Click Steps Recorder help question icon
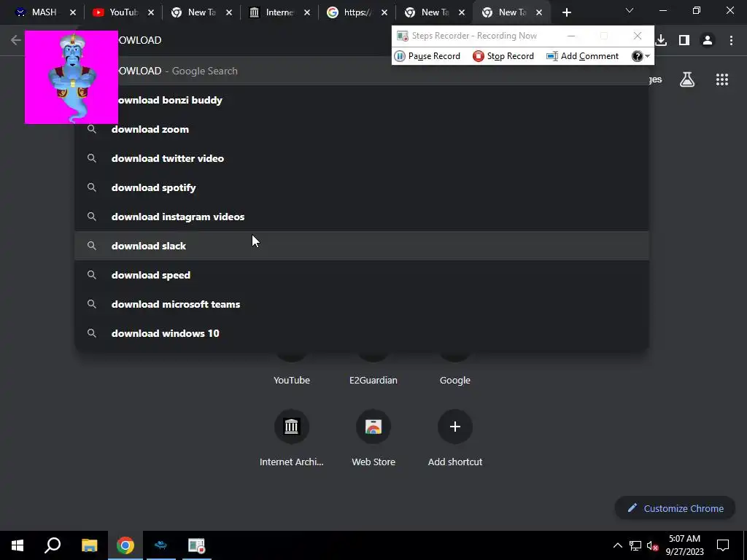The image size is (747, 560). tap(637, 56)
